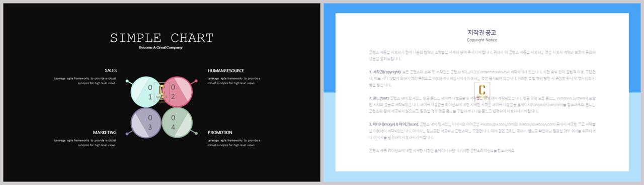Click the 'Copyright Notice' subtitle

482,40
